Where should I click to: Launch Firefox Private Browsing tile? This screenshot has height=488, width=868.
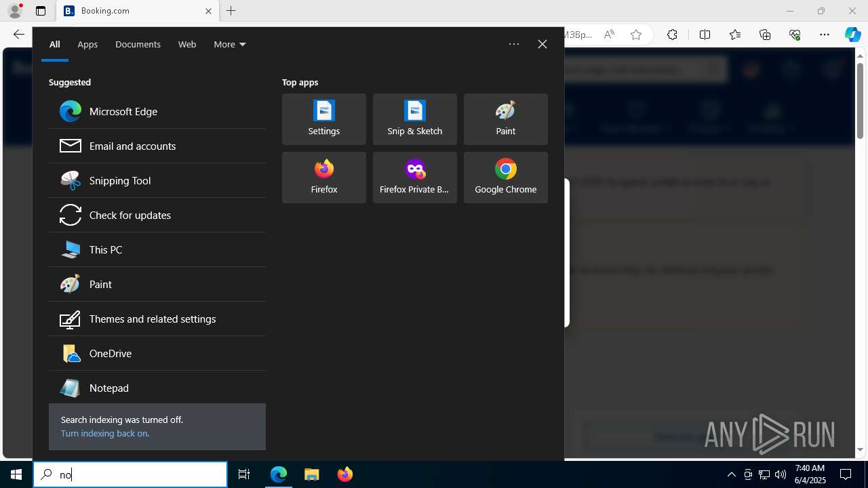coord(415,178)
